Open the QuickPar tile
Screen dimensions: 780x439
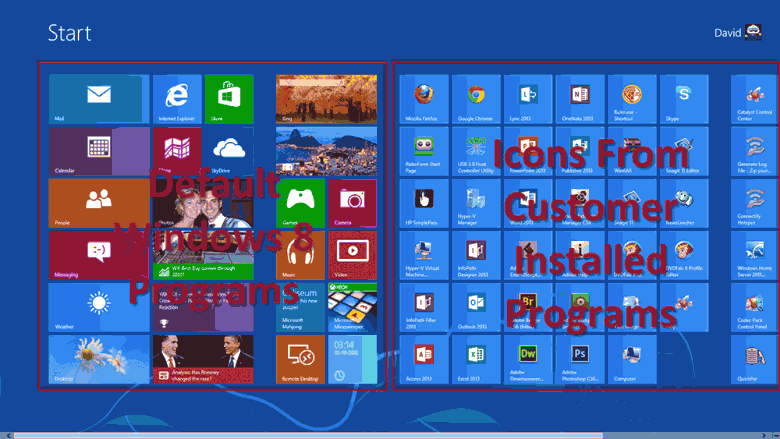point(755,359)
